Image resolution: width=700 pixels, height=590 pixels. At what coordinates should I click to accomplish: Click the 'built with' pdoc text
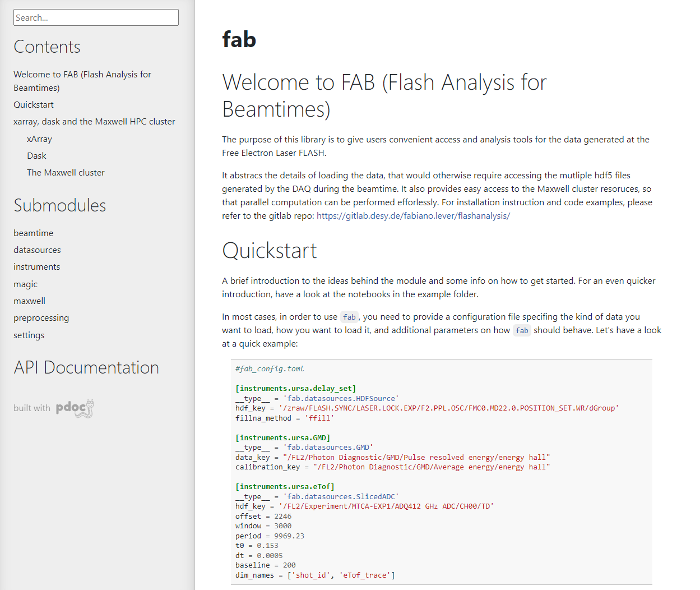coord(32,408)
